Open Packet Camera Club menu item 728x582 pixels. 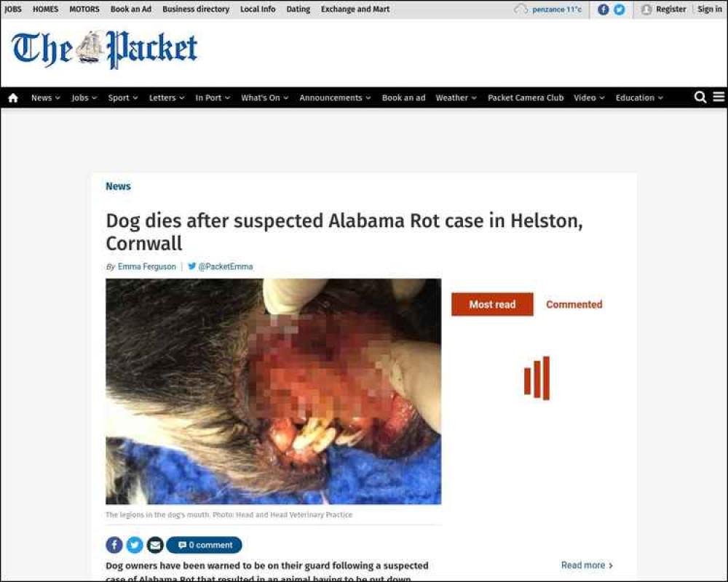[x=526, y=98]
